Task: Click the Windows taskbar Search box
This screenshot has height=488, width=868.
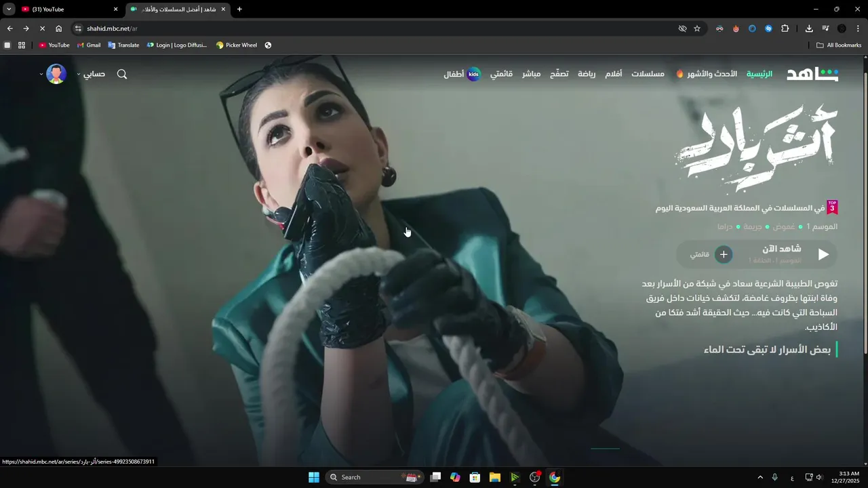Action: click(375, 477)
